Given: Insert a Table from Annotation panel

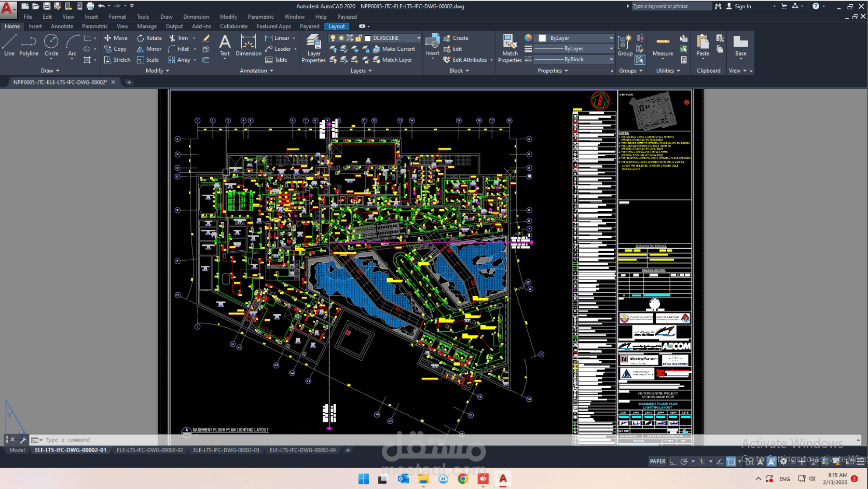Looking at the screenshot, I should click(x=276, y=60).
